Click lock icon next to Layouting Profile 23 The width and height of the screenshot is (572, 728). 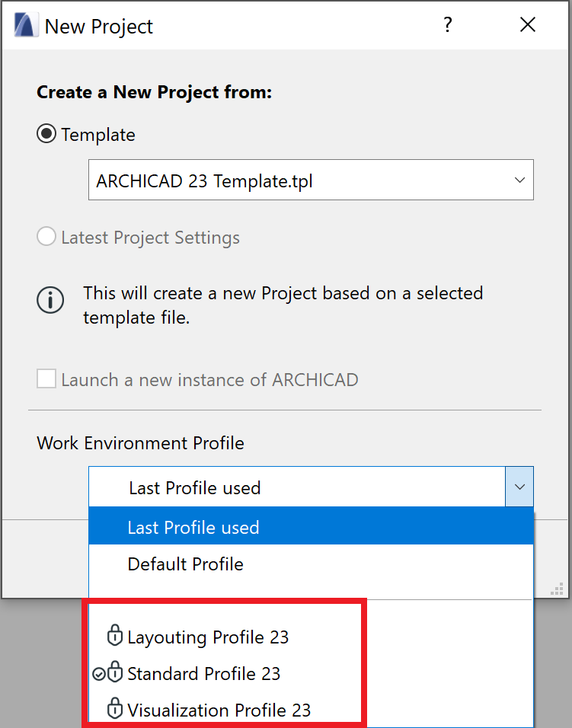click(x=115, y=636)
